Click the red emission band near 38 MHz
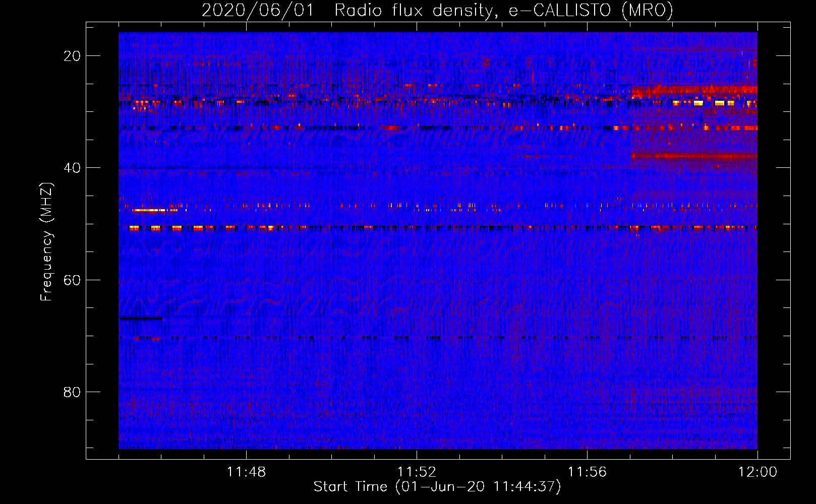Screen dimensions: 816x504 pos(694,156)
